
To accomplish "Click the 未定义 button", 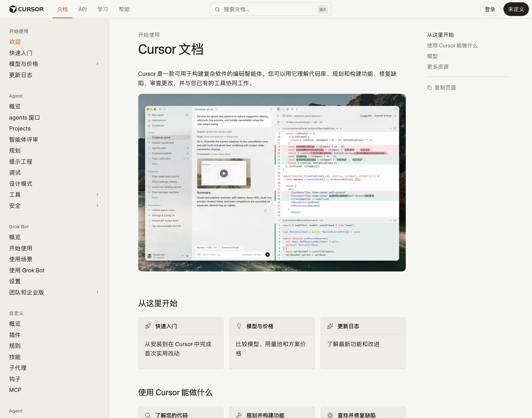I will point(516,9).
